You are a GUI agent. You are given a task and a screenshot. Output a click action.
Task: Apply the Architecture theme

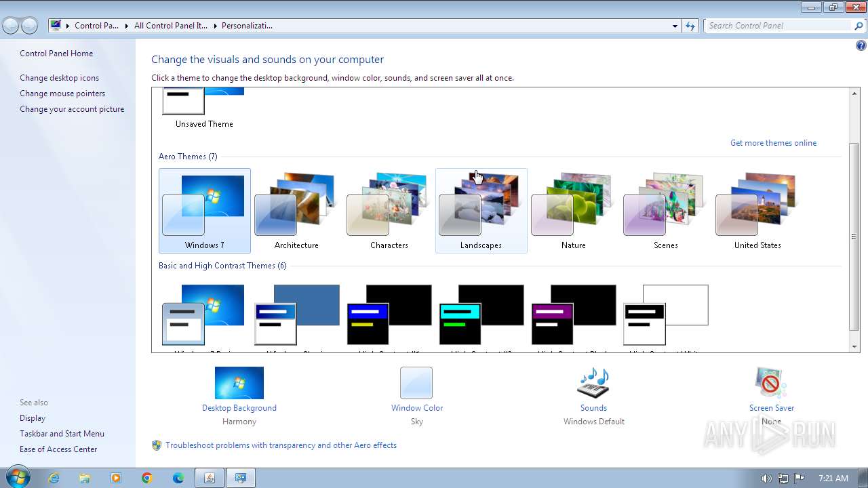(296, 211)
